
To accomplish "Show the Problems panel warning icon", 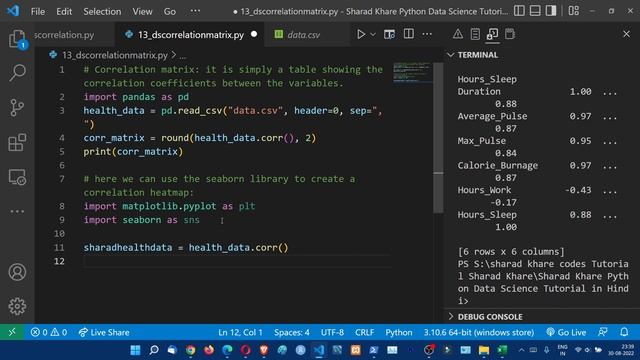I will pos(458,34).
